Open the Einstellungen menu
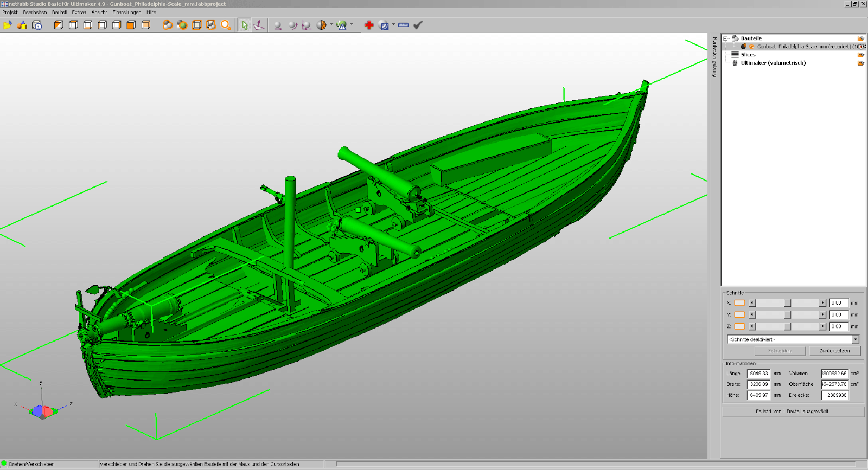The height and width of the screenshot is (470, 868). tap(126, 12)
